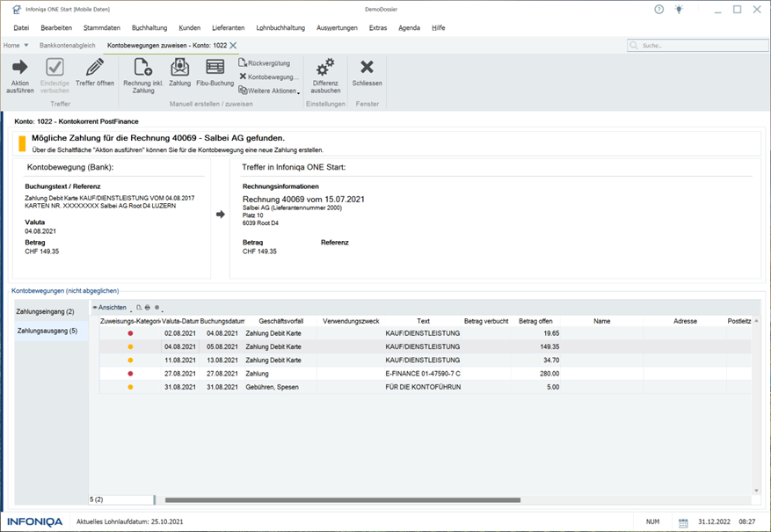Open the Stammdaten menu
This screenshot has width=771, height=532.
tap(102, 28)
